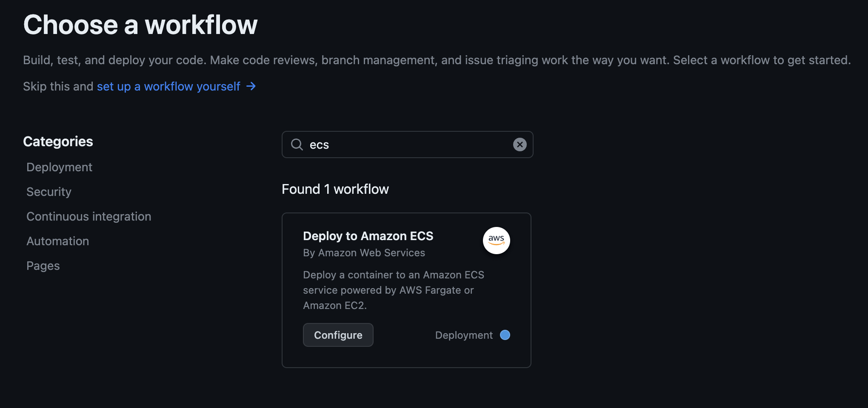Open the Continuous integration category
The image size is (868, 408).
click(89, 216)
